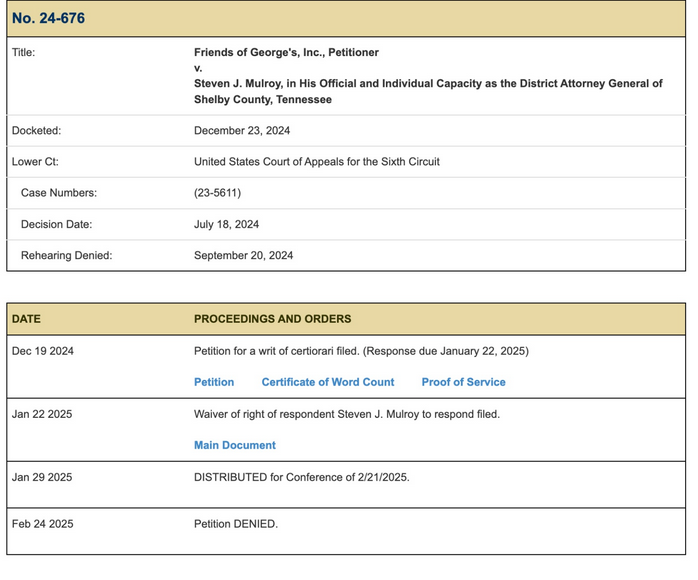698x580 pixels.
Task: Click the No. 24-676 case heading
Action: [48, 18]
